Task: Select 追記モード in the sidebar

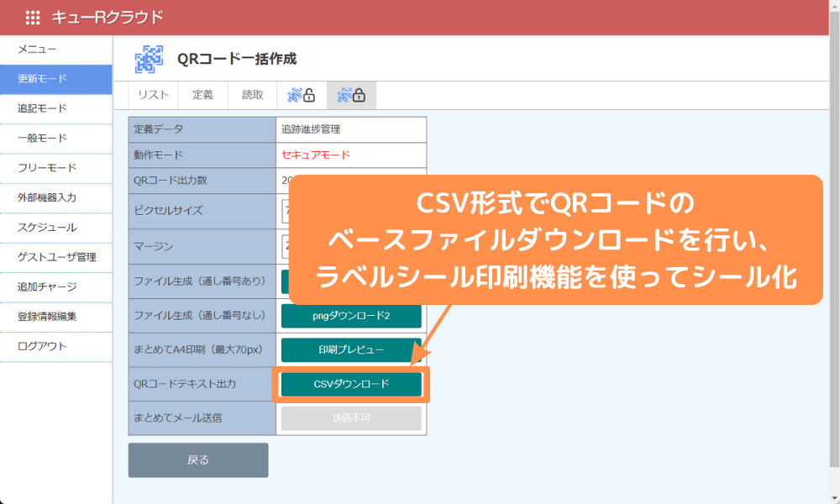Action: coord(55,108)
